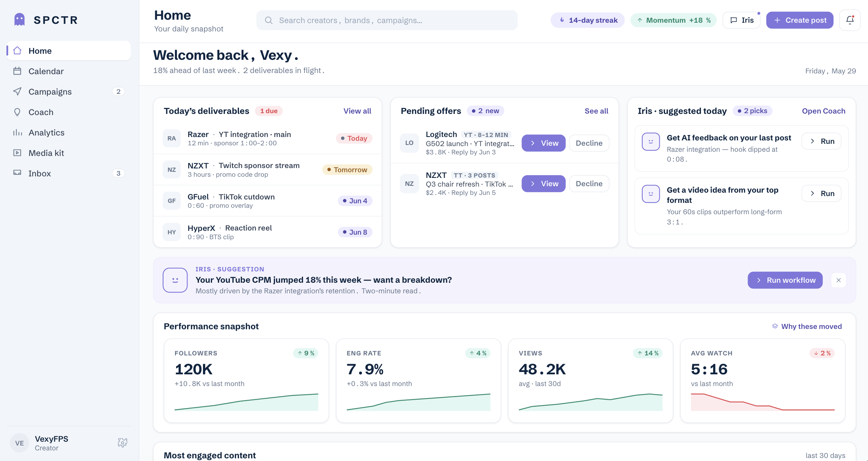Screen dimensions: 868x461
Task: Run AI feedback on last post
Action: (821, 141)
